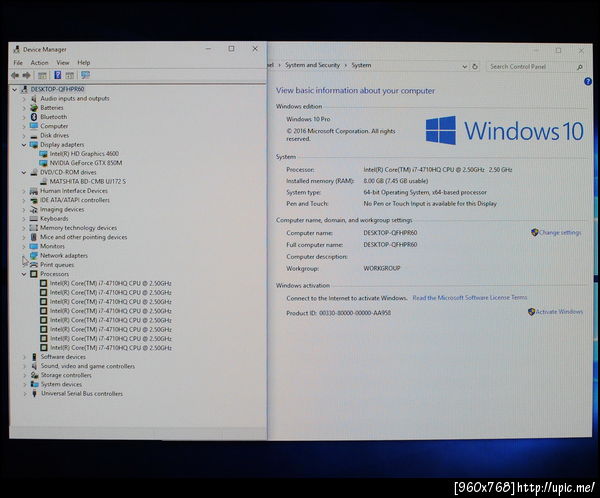Click the Refresh button in address bar
This screenshot has height=498, width=600.
(x=475, y=67)
